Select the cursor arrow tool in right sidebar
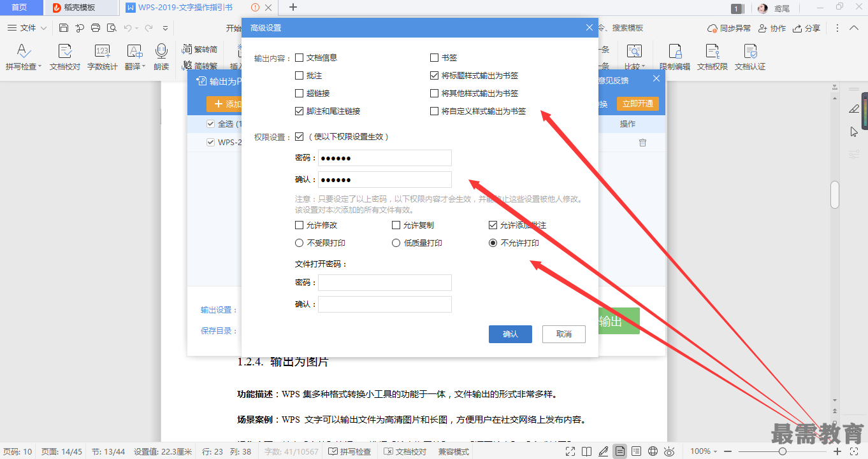Screen dimensions: 868x459 pos(854,132)
